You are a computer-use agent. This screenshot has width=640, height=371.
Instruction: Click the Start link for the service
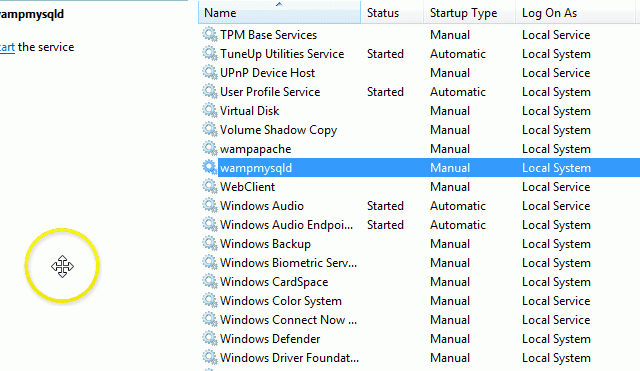[7, 47]
